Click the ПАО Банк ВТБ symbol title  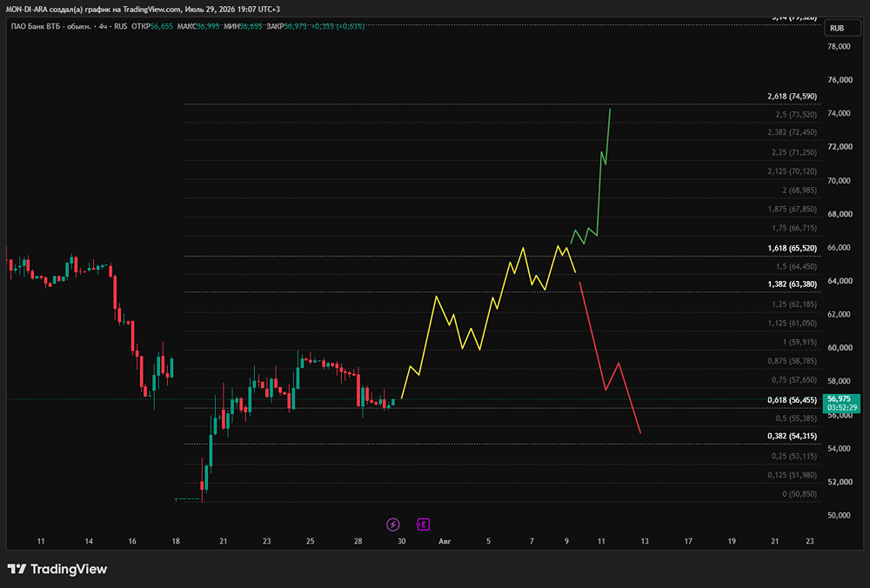(51, 26)
